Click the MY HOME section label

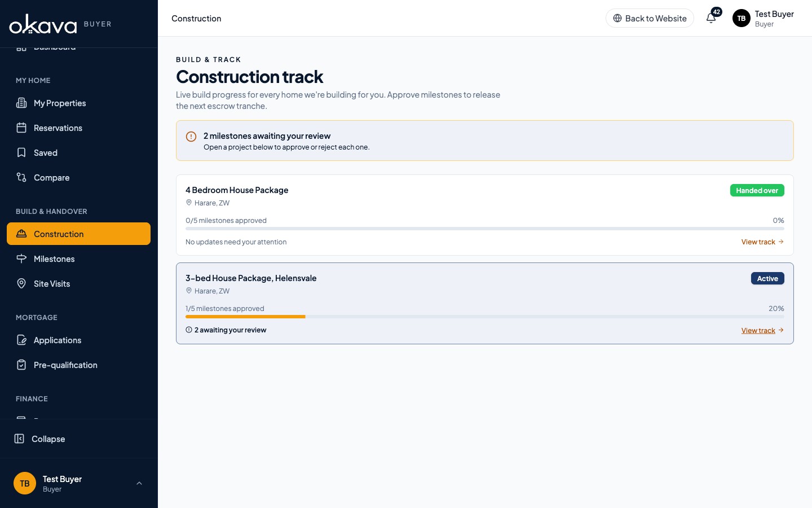(x=33, y=80)
